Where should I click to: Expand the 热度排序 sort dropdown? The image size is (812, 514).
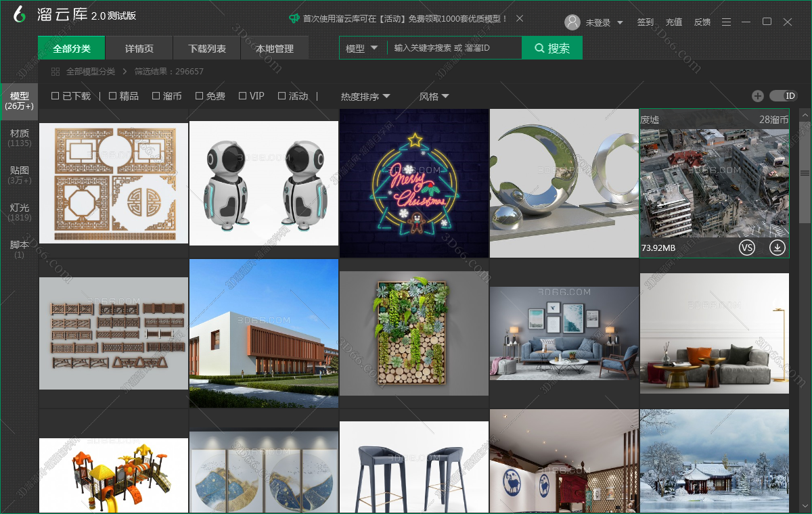coord(365,97)
